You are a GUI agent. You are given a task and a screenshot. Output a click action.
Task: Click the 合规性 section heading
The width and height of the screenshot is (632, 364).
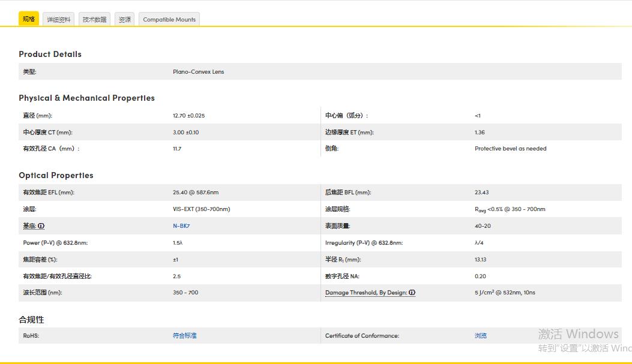pyautogui.click(x=31, y=320)
